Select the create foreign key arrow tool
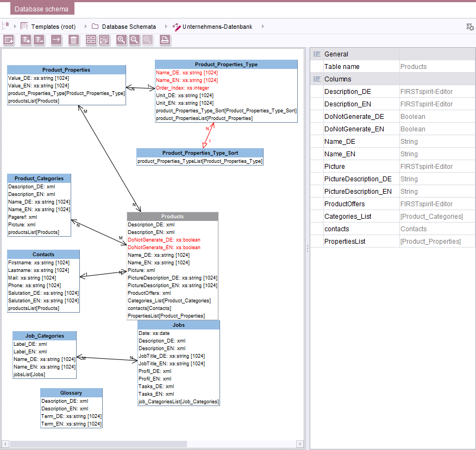Image resolution: width=476 pixels, height=450 pixels. [x=56, y=40]
